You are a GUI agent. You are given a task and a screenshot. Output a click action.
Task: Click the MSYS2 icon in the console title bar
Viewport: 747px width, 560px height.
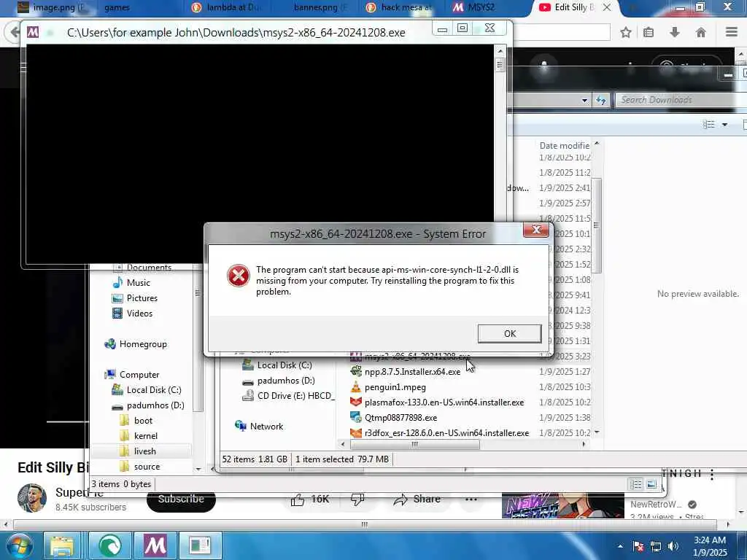point(33,32)
